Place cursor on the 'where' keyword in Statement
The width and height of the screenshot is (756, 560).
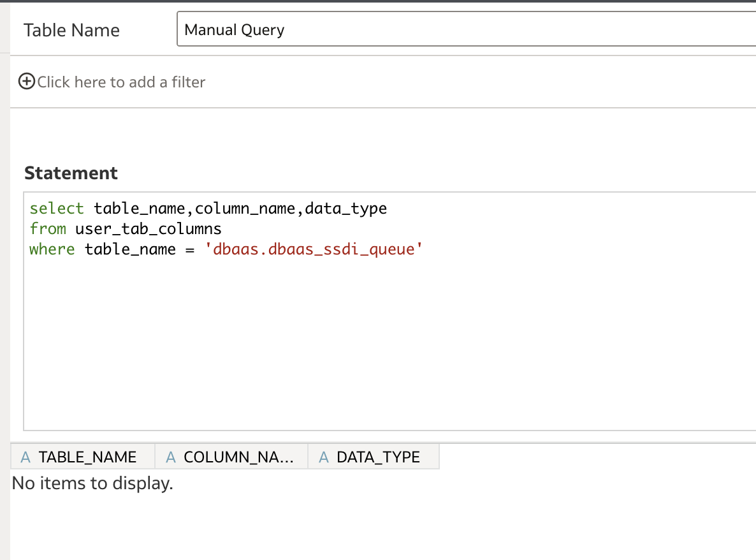[52, 249]
